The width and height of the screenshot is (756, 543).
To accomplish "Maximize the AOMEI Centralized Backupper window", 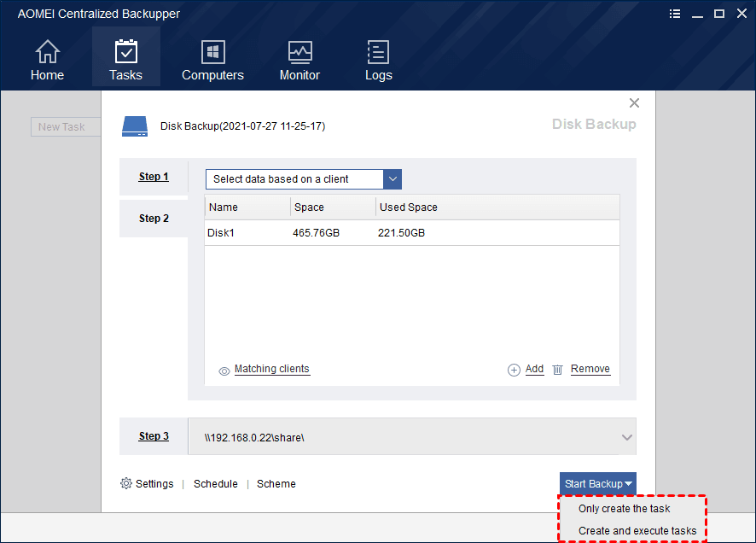I will point(718,14).
